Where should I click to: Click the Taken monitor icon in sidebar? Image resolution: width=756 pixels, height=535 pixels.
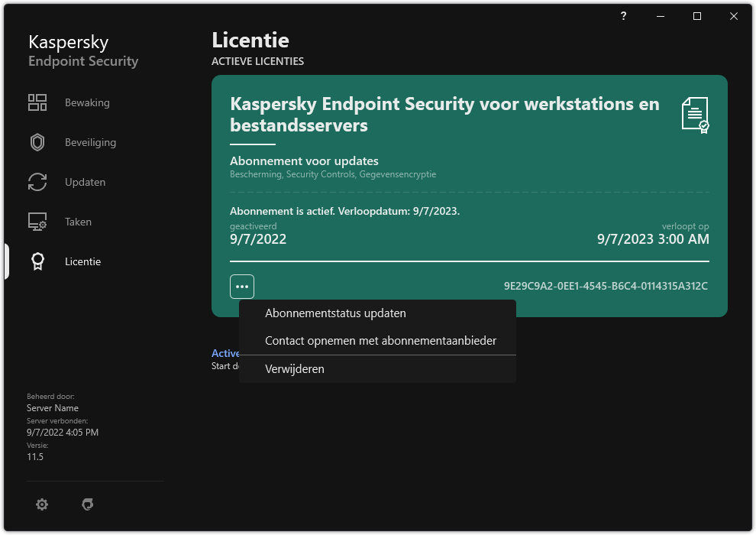click(37, 221)
